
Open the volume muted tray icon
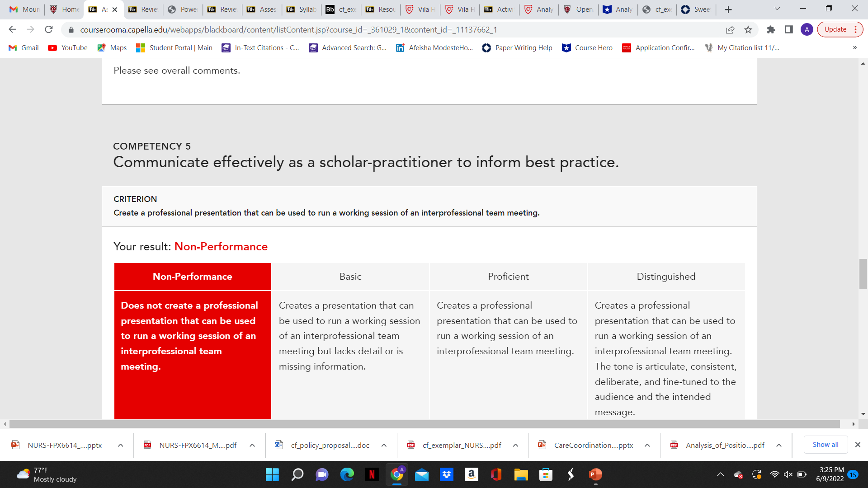pyautogui.click(x=788, y=474)
